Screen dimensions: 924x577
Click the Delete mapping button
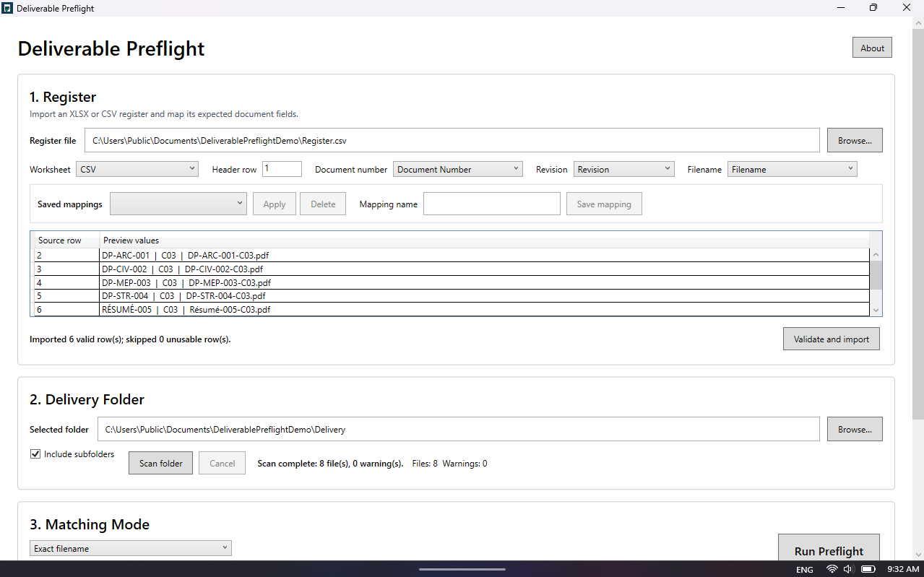323,204
